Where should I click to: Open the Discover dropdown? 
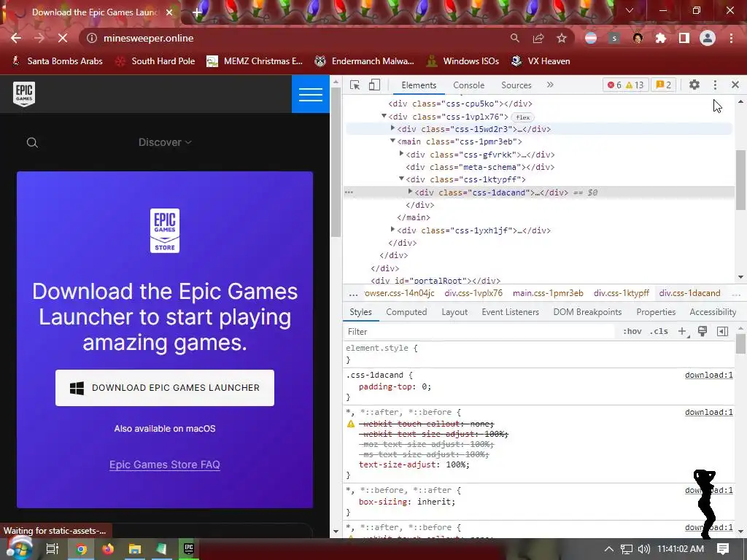click(x=165, y=142)
